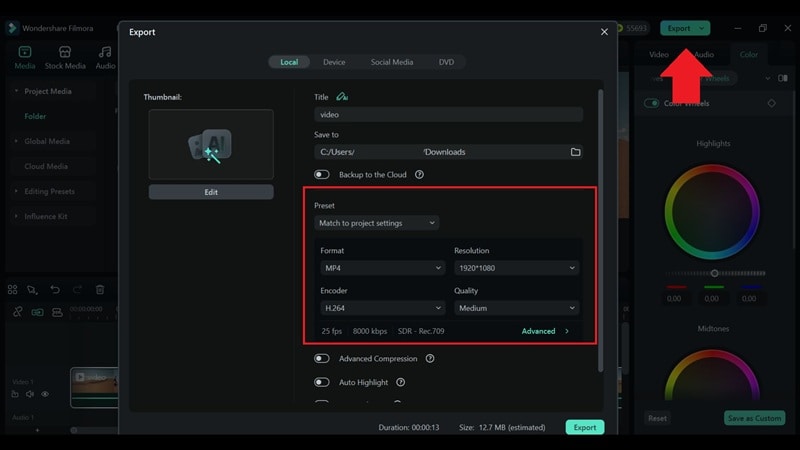Click the Highlights color wheel
Viewport: 800px width, 450px height.
(712, 212)
